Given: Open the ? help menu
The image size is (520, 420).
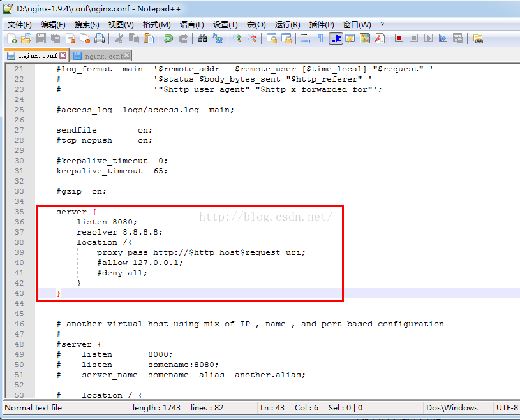Looking at the screenshot, I should click(x=382, y=25).
